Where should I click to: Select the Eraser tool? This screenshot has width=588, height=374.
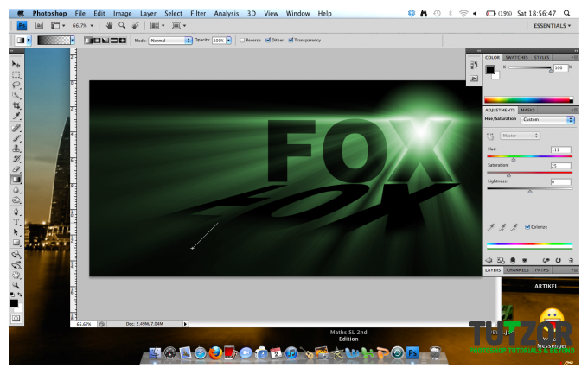point(16,169)
